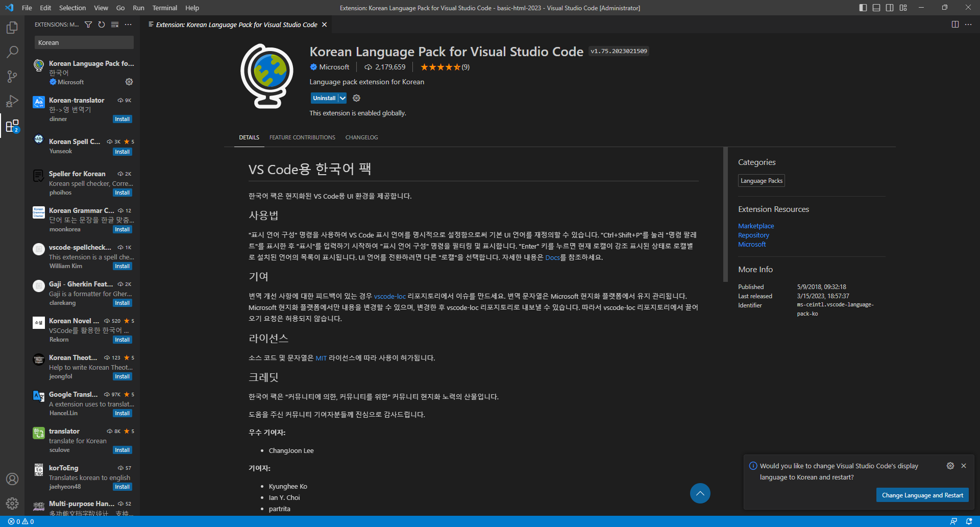980x527 pixels.
Task: Open the Marketplace resource link
Action: tap(756, 226)
